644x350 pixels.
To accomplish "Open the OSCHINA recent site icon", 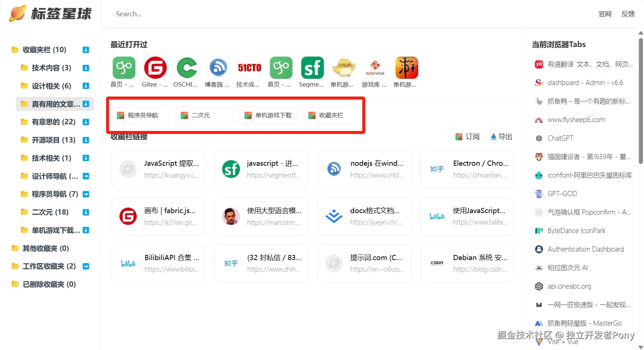I will [187, 68].
